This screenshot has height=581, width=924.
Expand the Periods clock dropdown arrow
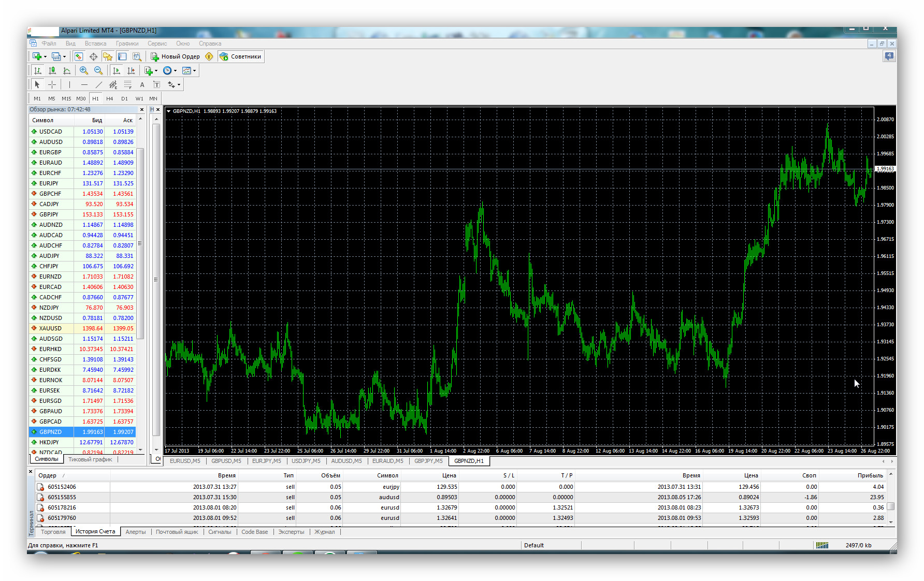(176, 71)
